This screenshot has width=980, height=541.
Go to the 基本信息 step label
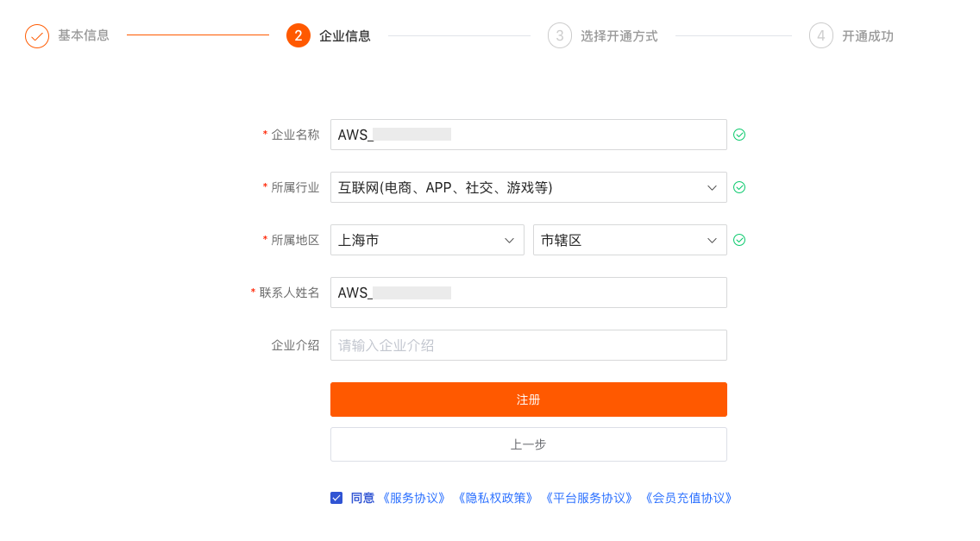point(84,35)
